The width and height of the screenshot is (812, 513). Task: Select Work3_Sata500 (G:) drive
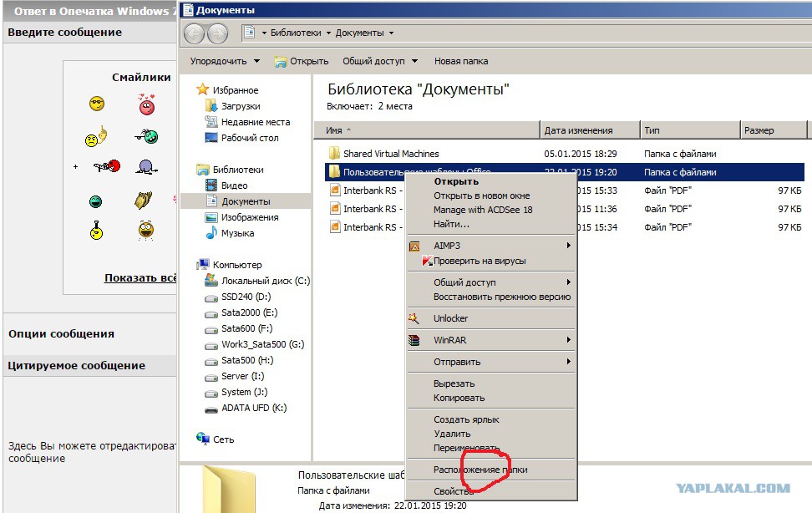coord(262,344)
